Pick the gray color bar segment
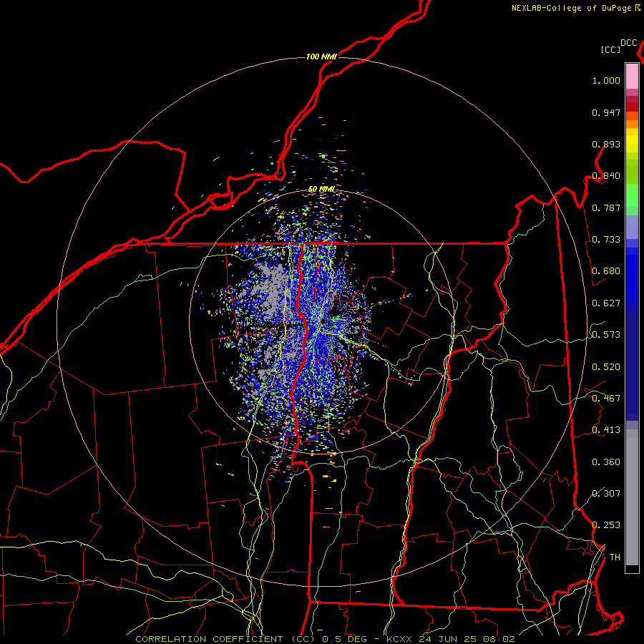The width and height of the screenshot is (644, 644). (632, 497)
